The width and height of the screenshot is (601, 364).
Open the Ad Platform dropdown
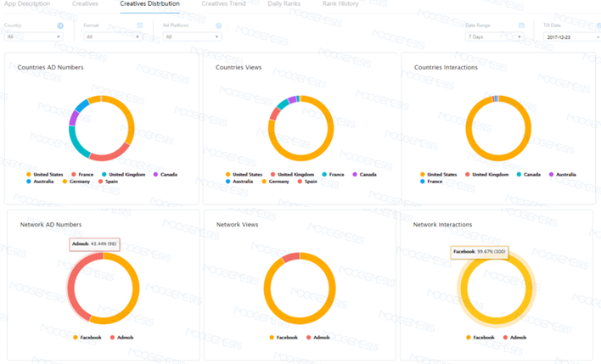[x=192, y=36]
